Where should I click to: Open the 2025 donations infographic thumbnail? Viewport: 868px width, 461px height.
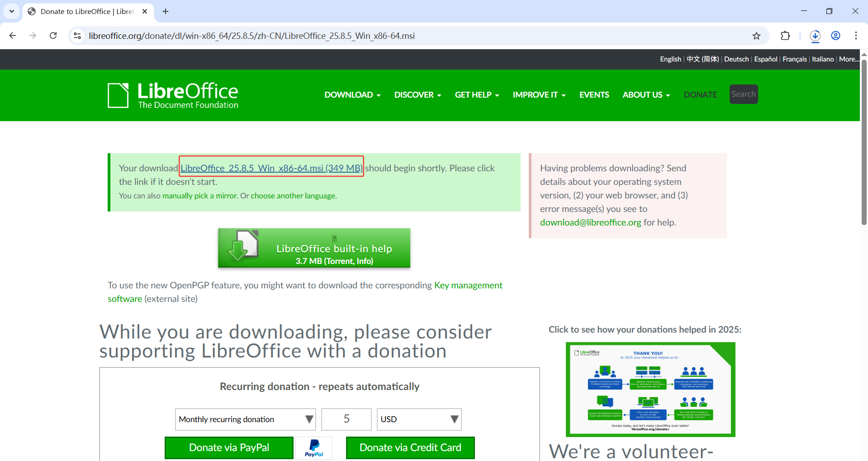tap(650, 390)
